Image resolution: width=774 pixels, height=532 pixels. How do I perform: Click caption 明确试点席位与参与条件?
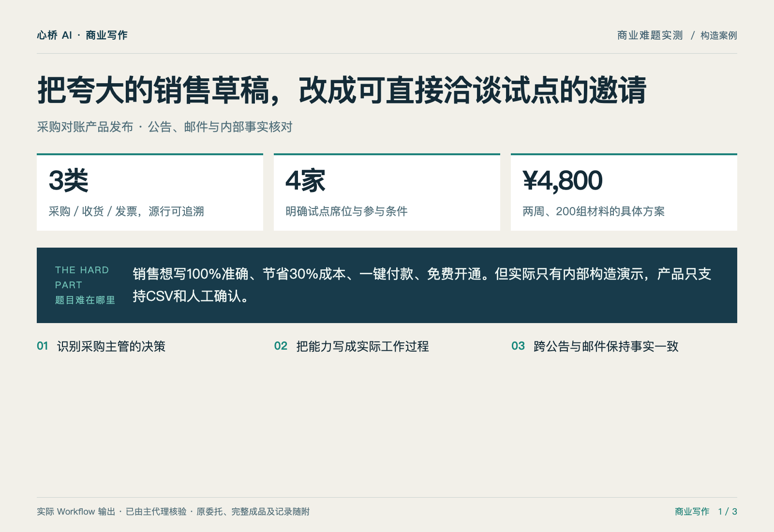click(346, 211)
